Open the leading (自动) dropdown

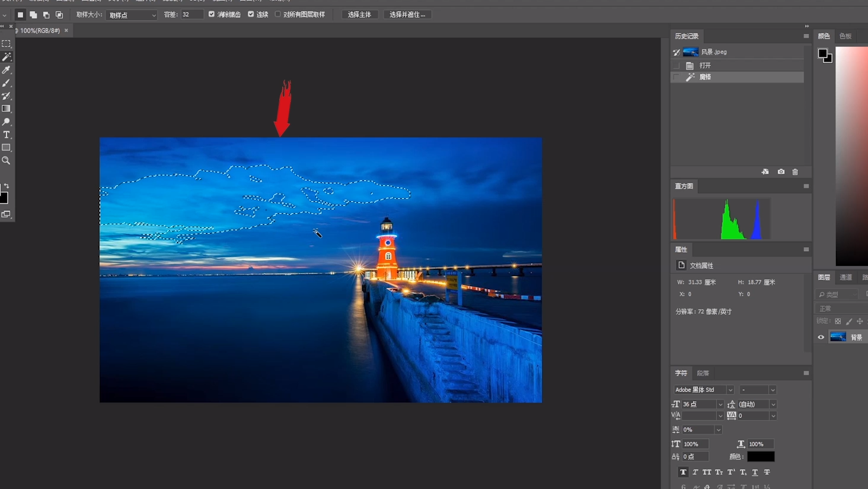point(773,405)
